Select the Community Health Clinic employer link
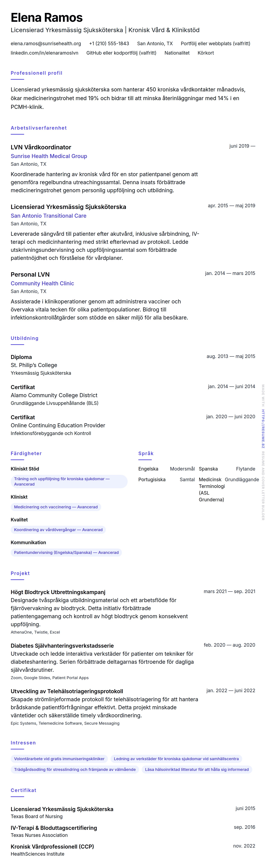Viewport: 266px width, 868px height. click(43, 283)
